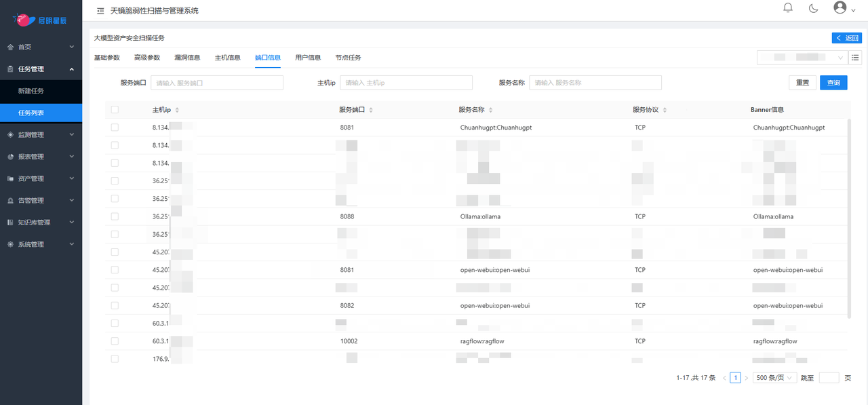
Task: Expand the 监测管理 sidebar menu
Action: coord(41,134)
